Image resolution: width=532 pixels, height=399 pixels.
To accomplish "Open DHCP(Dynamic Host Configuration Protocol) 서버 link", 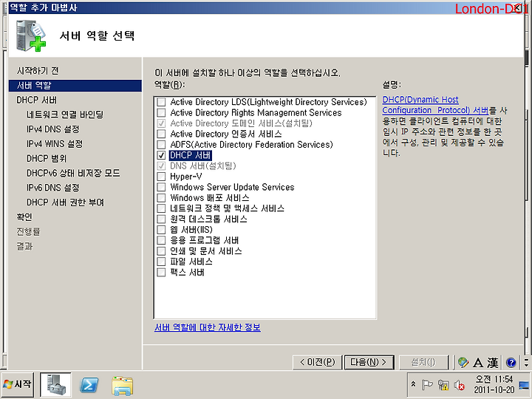I will tap(435, 105).
